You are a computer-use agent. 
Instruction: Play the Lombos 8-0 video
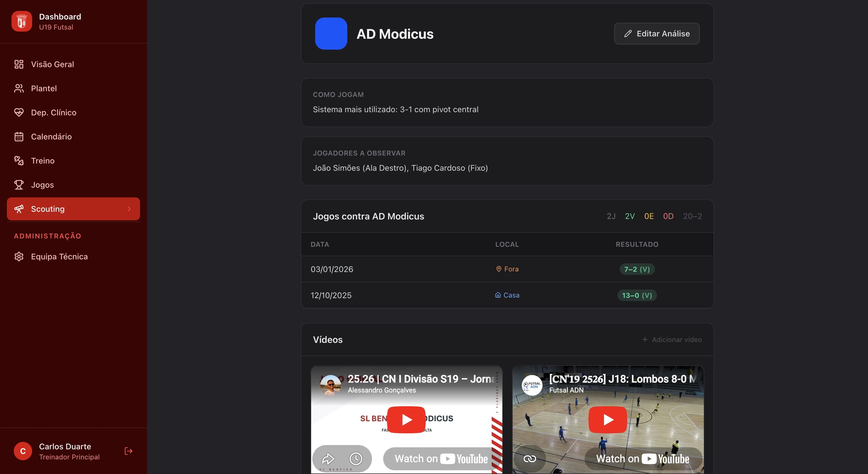pyautogui.click(x=608, y=419)
